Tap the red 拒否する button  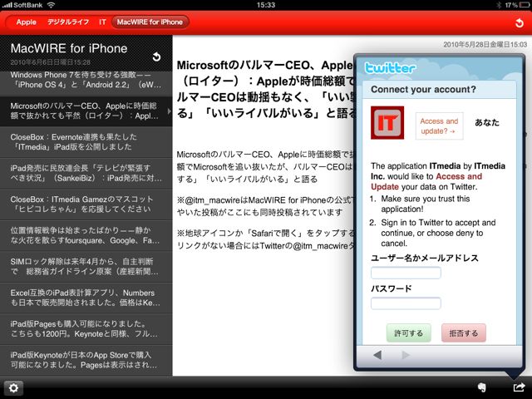pyautogui.click(x=464, y=332)
